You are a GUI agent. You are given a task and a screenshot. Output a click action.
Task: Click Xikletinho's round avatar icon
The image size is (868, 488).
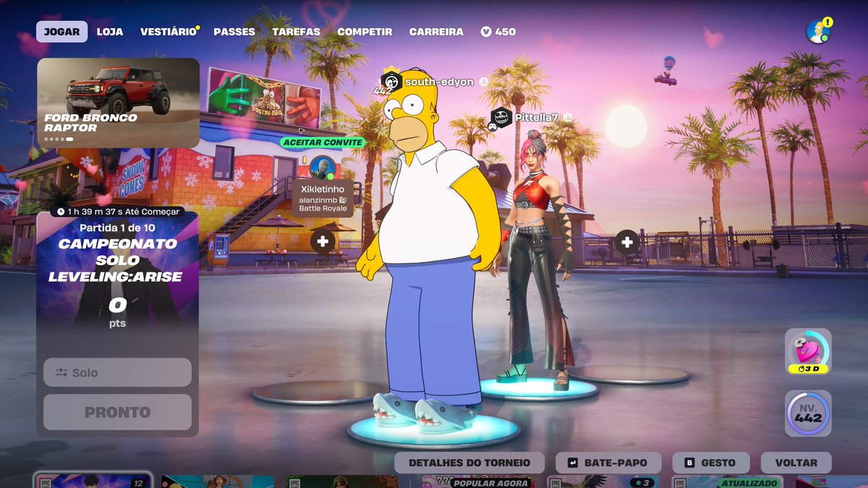click(x=322, y=168)
